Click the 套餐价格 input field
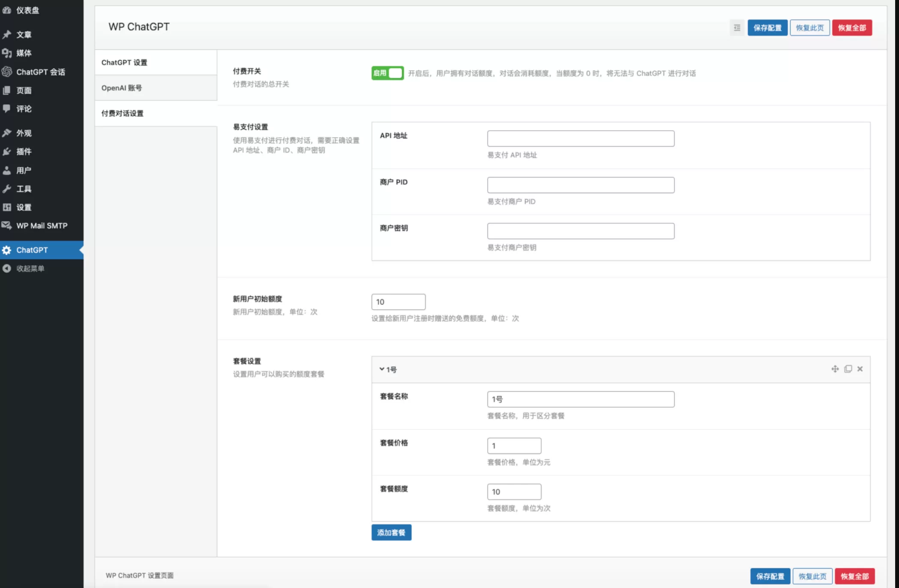The width and height of the screenshot is (899, 588). (514, 446)
